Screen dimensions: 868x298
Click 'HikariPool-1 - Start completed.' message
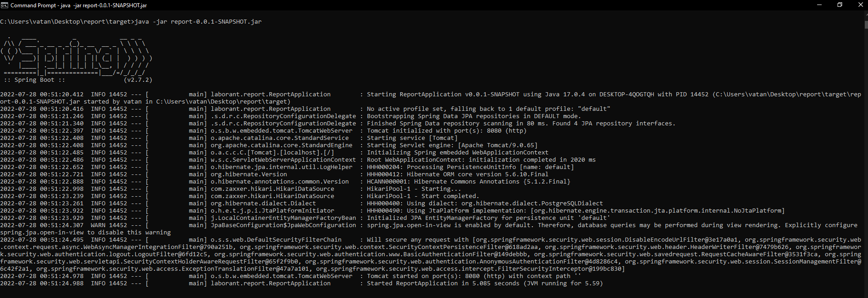[423, 196]
